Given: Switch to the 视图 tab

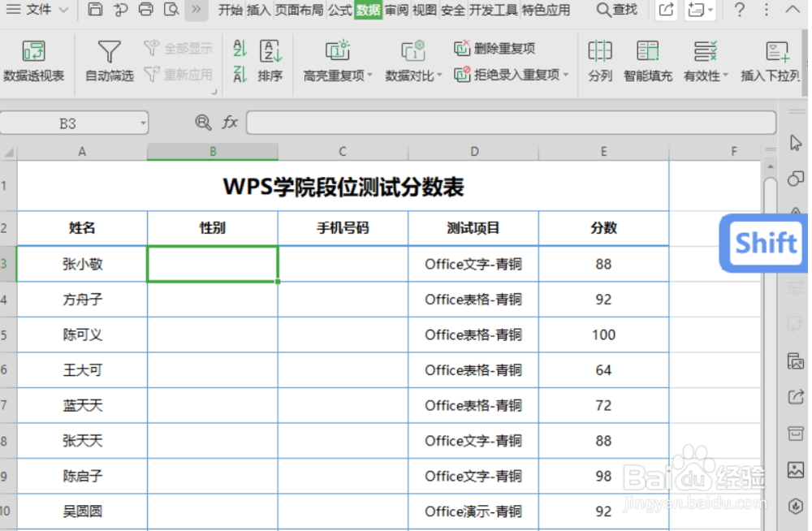Looking at the screenshot, I should [x=425, y=10].
